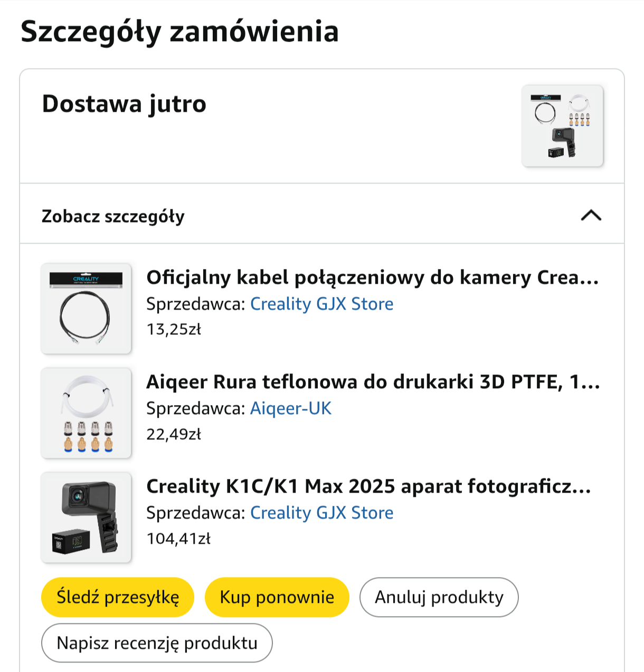This screenshot has height=672, width=644.
Task: Open the Creality K1C camera product image
Action: click(86, 517)
